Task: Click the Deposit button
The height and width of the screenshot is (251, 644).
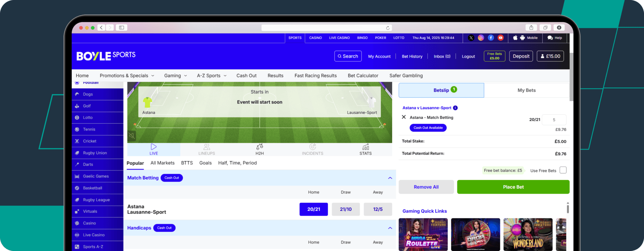Action: pos(521,56)
